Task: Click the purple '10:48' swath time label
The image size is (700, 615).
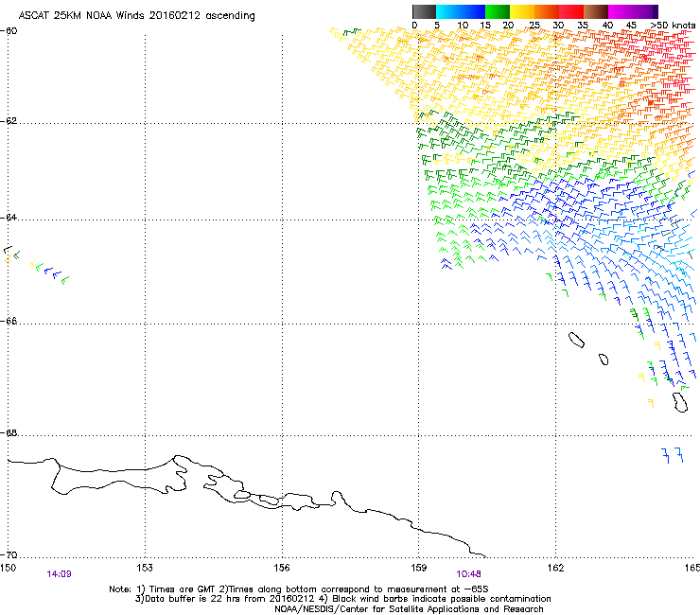Action: click(469, 574)
